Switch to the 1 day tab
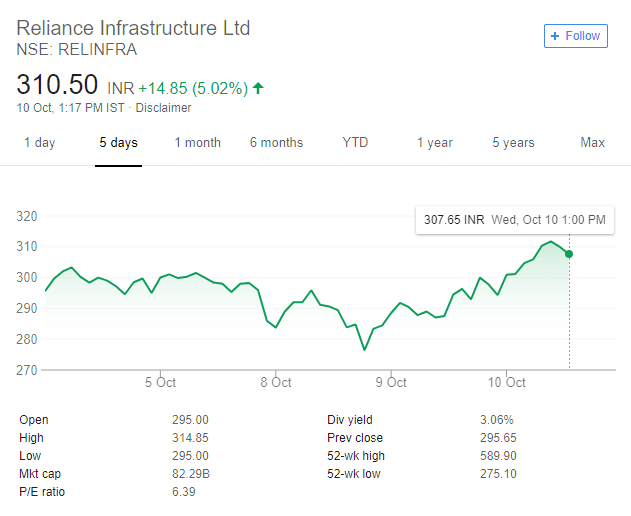 [39, 142]
